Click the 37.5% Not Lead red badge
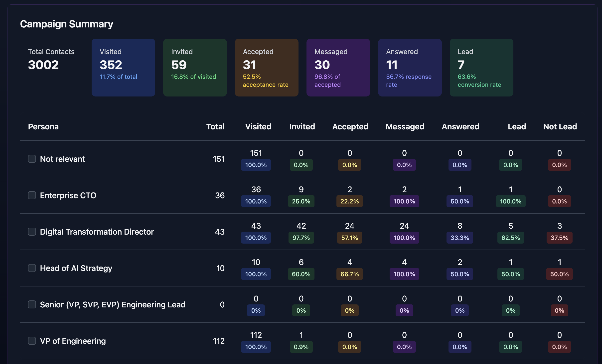The width and height of the screenshot is (602, 364). 559,238
